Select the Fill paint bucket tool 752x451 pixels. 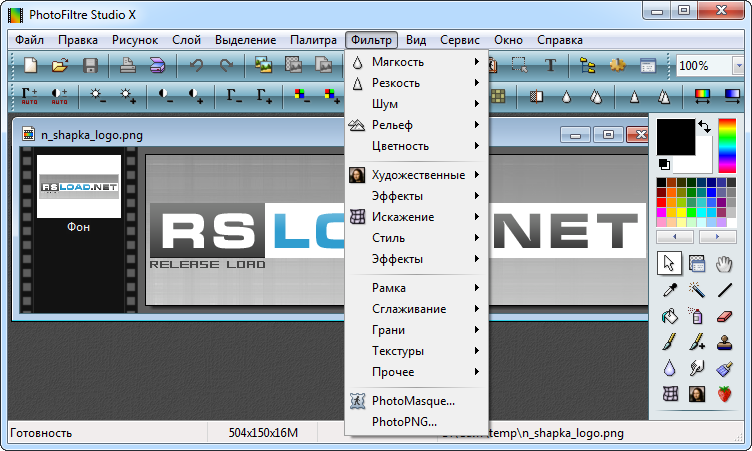pos(670,316)
